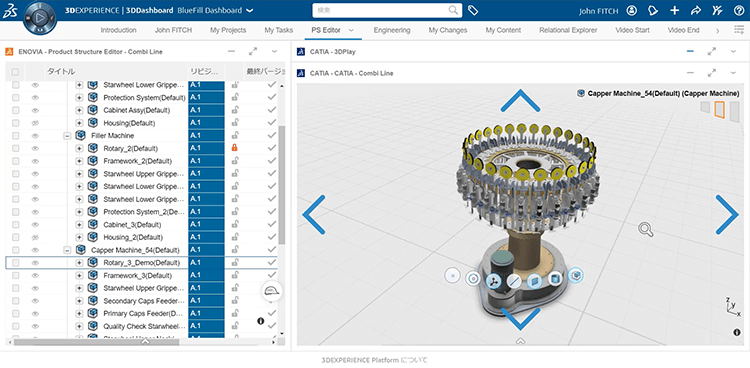
Task: Open the collaboration tools icon next to help
Action: click(x=717, y=11)
